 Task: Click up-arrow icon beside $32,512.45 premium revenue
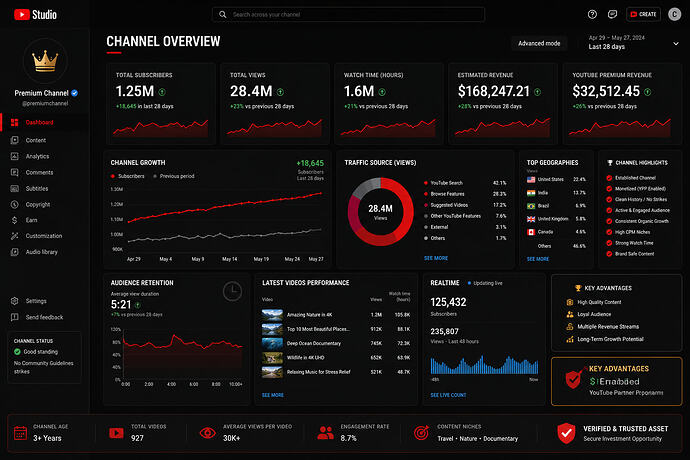point(647,92)
